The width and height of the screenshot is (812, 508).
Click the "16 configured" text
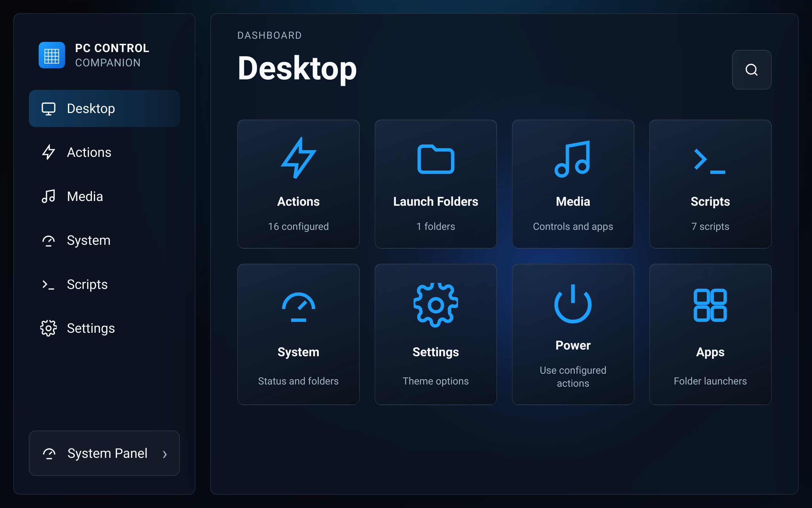[298, 226]
